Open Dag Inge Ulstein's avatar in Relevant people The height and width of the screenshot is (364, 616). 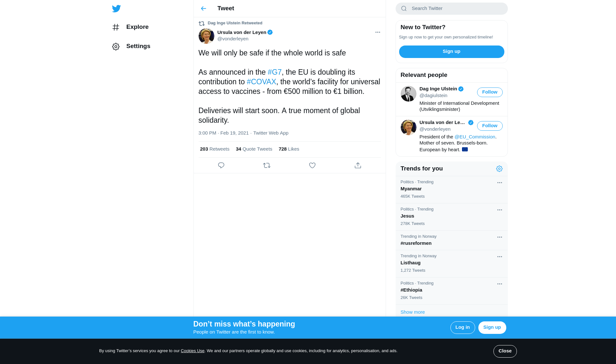(408, 94)
